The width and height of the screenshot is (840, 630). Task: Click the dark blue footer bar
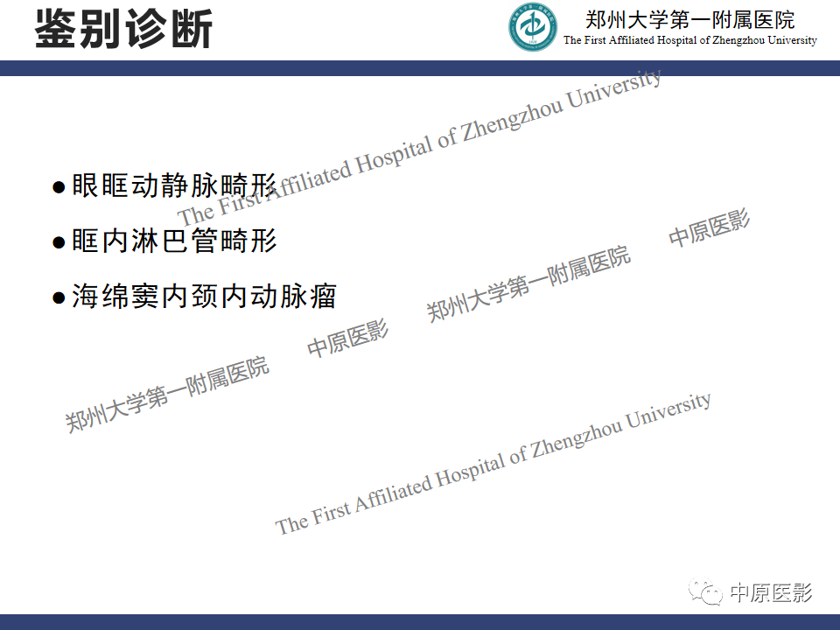(x=420, y=622)
